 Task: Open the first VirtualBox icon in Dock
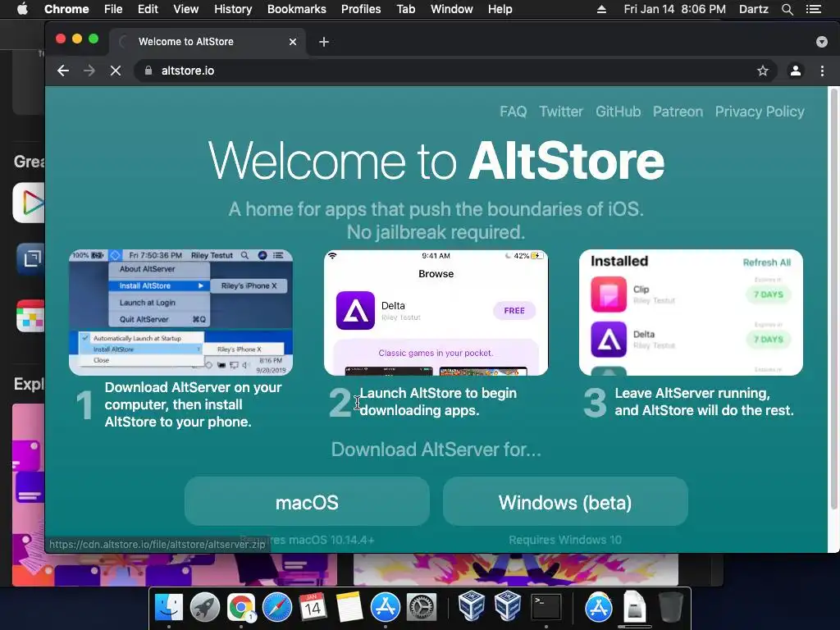(x=472, y=608)
